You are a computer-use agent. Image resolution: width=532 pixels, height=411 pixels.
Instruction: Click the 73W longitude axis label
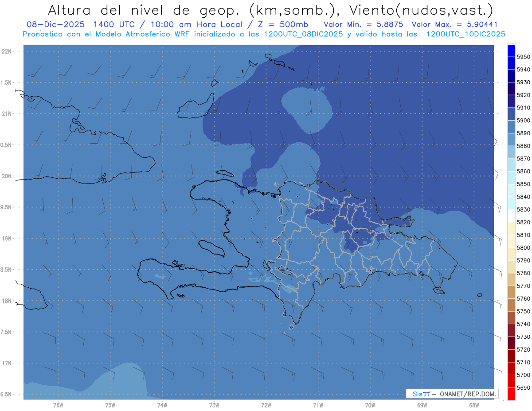click(214, 405)
